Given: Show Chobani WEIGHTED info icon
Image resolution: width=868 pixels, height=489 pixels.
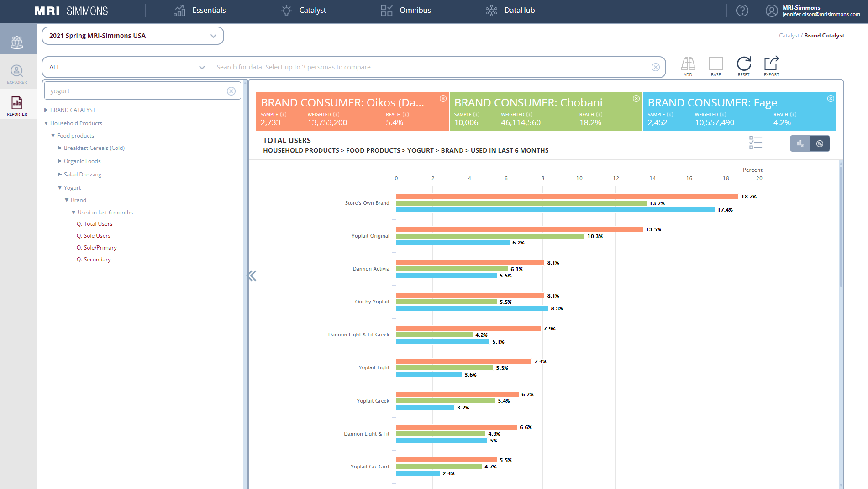Looking at the screenshot, I should pos(529,115).
